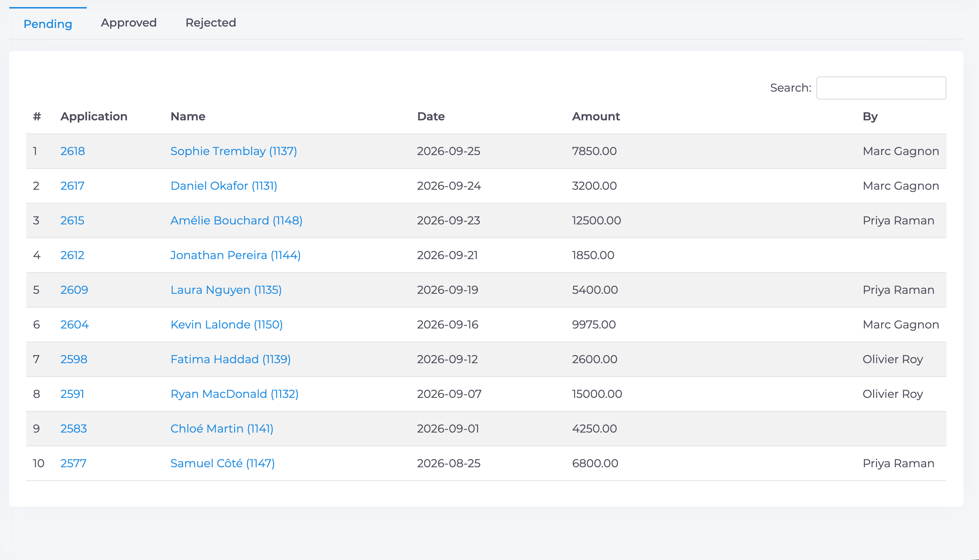Screen dimensions: 979x560
Task: Open application 2583 link
Action: [x=74, y=429]
